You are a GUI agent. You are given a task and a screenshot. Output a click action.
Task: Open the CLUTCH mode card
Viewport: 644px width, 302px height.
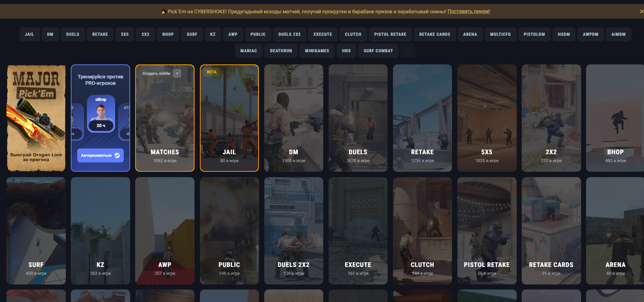(422, 231)
